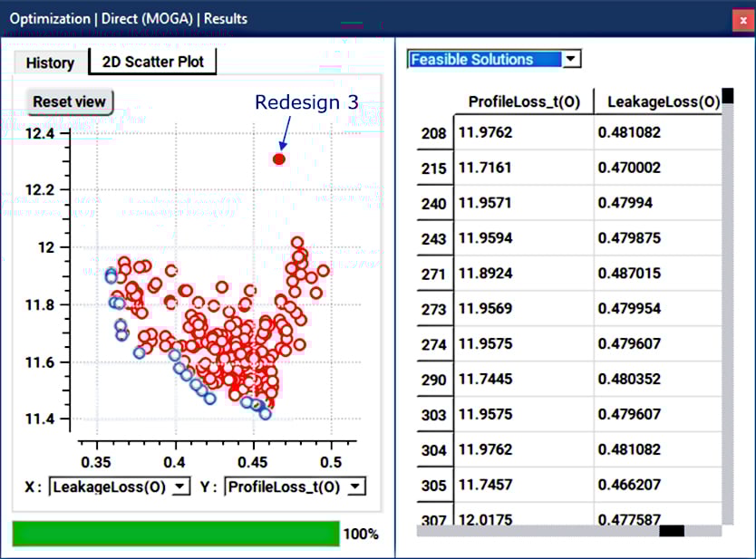Open the 2D Scatter Plot tab
The image size is (756, 559).
click(x=153, y=62)
